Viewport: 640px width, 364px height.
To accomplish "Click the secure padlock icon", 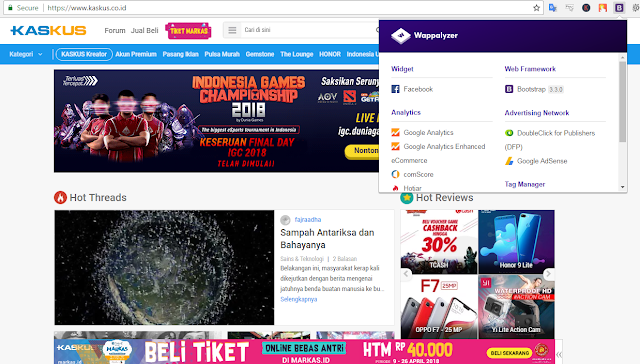I will [11, 8].
